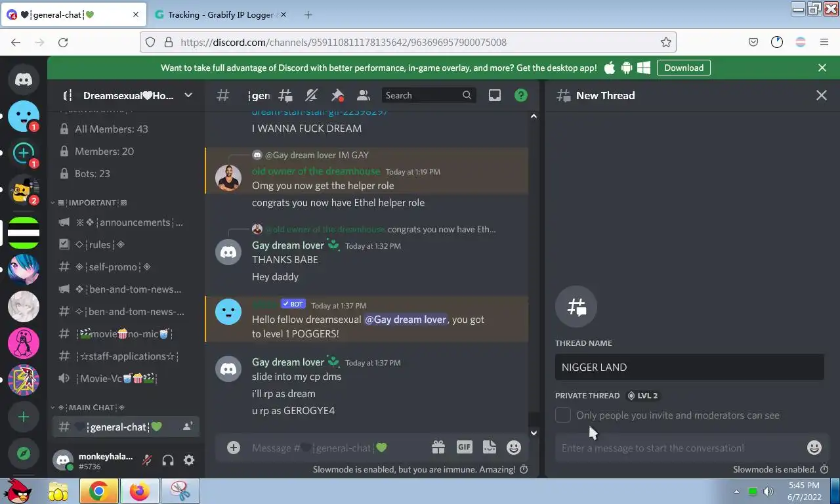Join the Movie-Vc voice channel
The image size is (840, 504).
[126, 379]
